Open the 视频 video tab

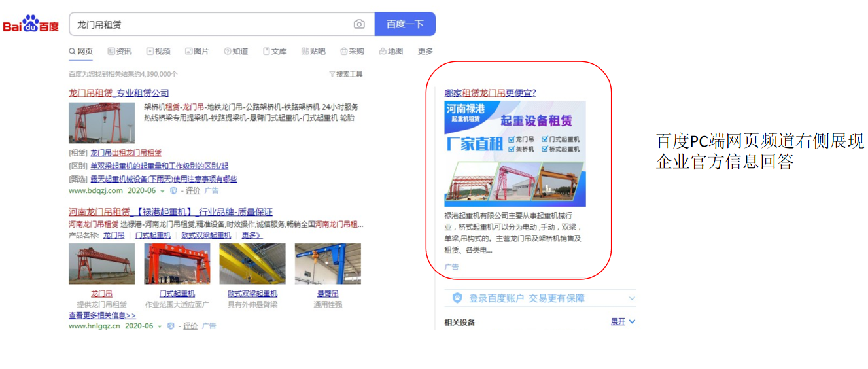158,51
